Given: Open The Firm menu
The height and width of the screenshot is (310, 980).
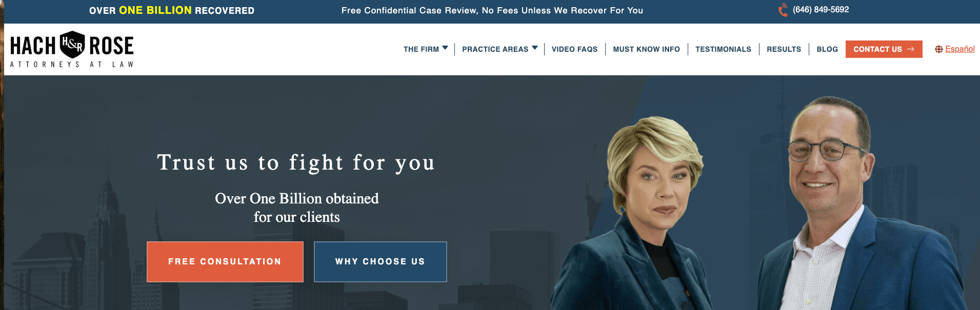Looking at the screenshot, I should [421, 49].
